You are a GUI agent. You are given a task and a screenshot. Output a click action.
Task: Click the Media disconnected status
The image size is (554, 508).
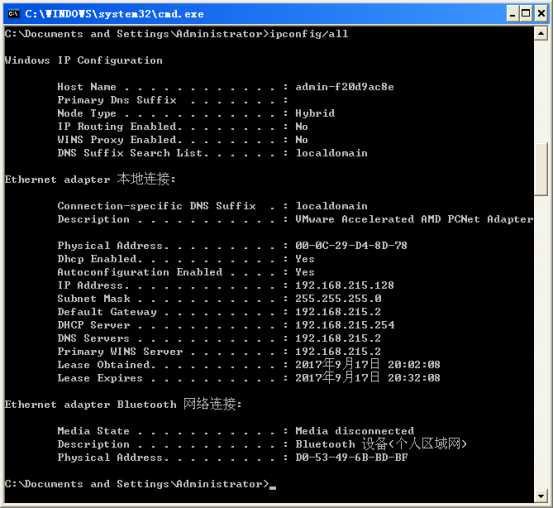pyautogui.click(x=355, y=431)
